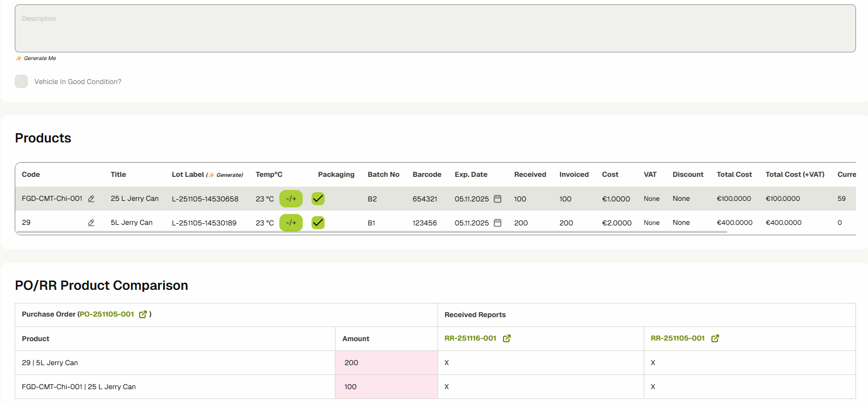The height and width of the screenshot is (405, 868).
Task: Open calendar icon for 5L Jerry Can expiry
Action: 498,223
